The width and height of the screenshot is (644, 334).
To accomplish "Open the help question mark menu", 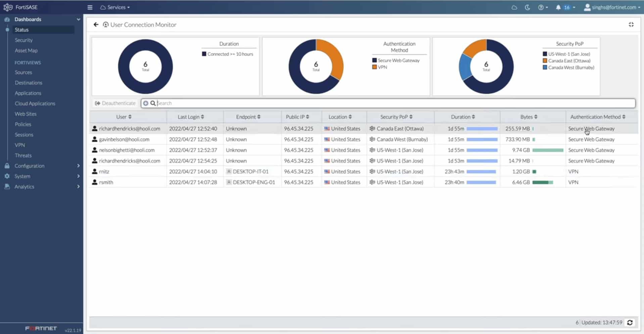I will tap(543, 7).
